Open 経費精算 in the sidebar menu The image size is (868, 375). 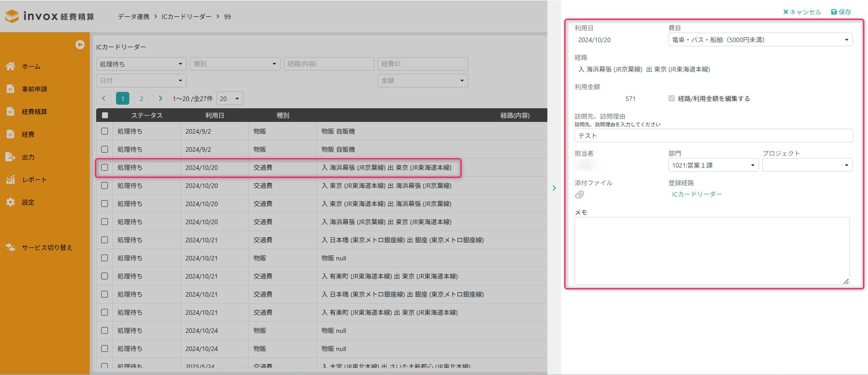point(34,111)
